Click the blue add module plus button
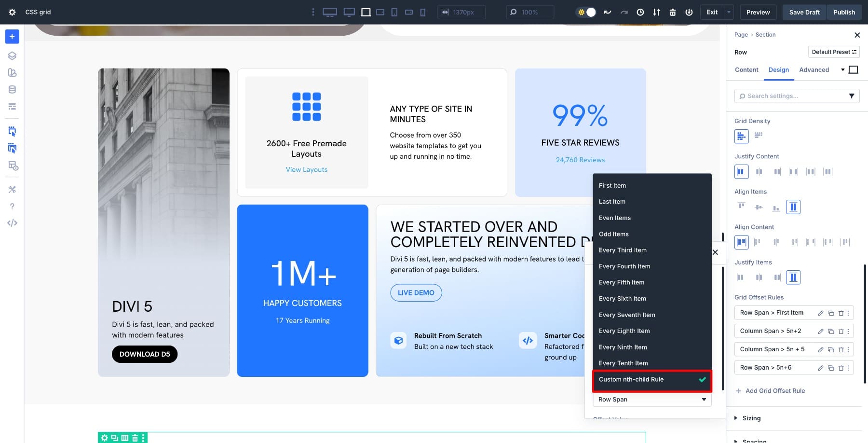The width and height of the screenshot is (868, 443). [x=12, y=37]
